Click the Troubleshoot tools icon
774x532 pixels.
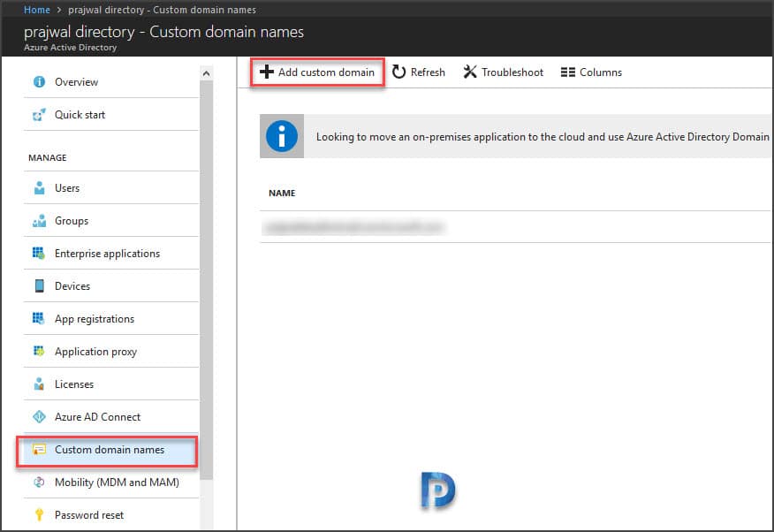[x=470, y=72]
